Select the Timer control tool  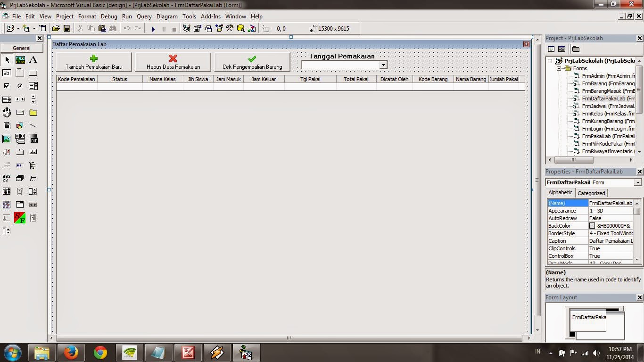click(x=7, y=113)
